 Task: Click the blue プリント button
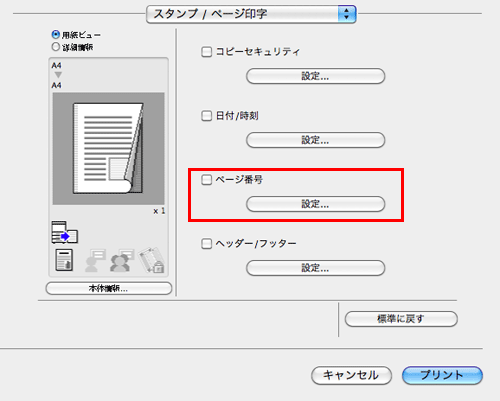(x=442, y=375)
